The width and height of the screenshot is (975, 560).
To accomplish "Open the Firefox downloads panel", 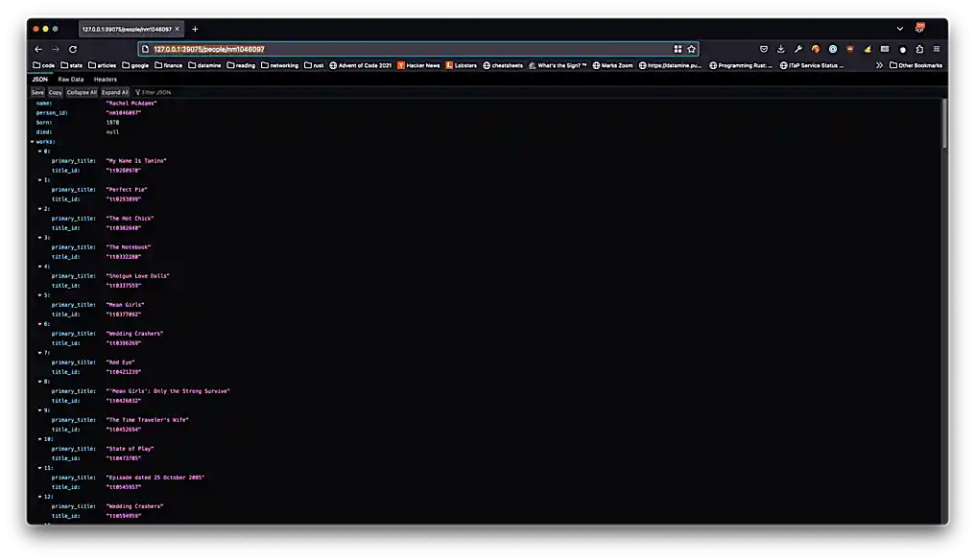I will (x=781, y=49).
